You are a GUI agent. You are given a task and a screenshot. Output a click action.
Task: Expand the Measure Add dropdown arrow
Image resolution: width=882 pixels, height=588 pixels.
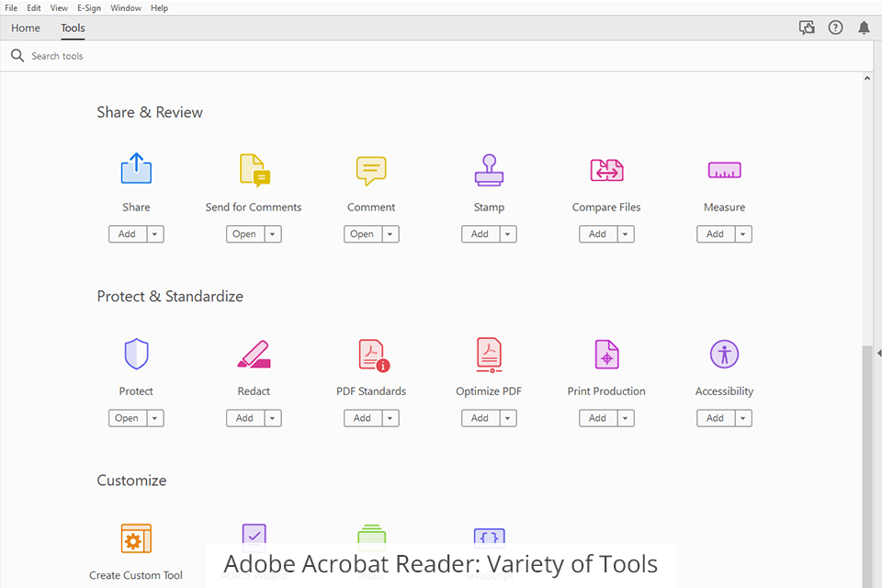coord(743,234)
